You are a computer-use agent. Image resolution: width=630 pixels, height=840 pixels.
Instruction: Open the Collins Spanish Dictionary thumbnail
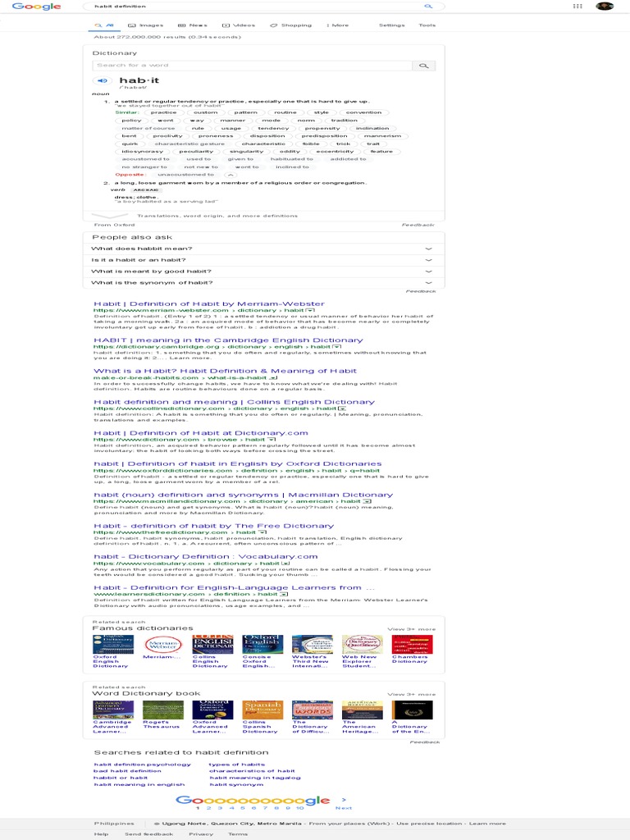coord(262,710)
